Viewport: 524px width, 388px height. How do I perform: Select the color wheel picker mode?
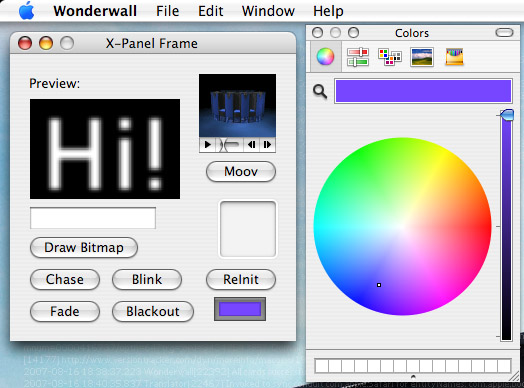[x=325, y=56]
